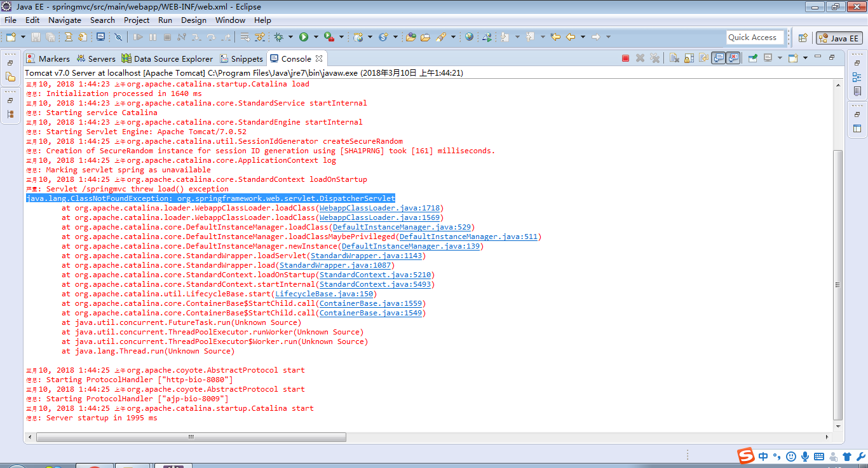Open WebappClassLoader.java:1718 stack trace link
Viewport: 868px width, 468px height.
[x=379, y=208]
